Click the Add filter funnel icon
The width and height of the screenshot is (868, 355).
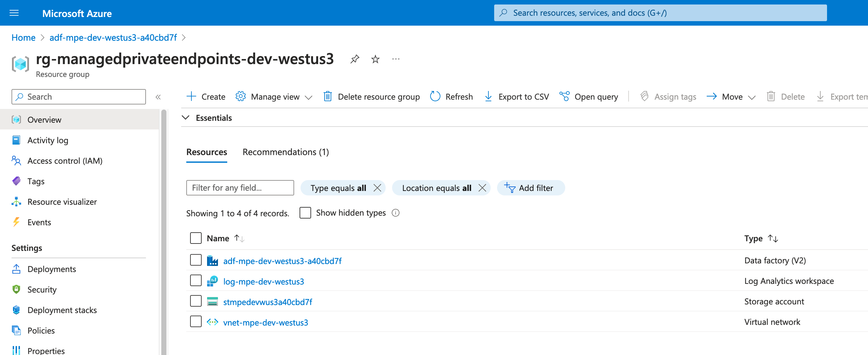[x=510, y=188]
